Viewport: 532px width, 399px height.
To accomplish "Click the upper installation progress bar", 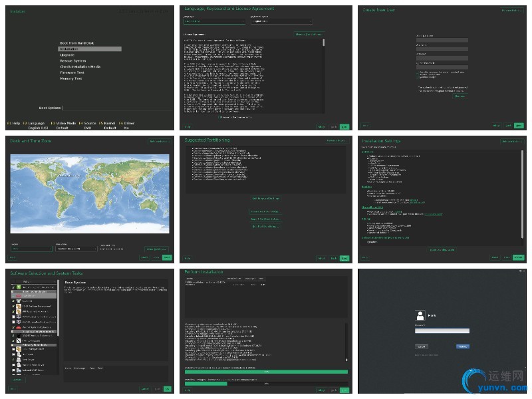I will click(x=267, y=372).
